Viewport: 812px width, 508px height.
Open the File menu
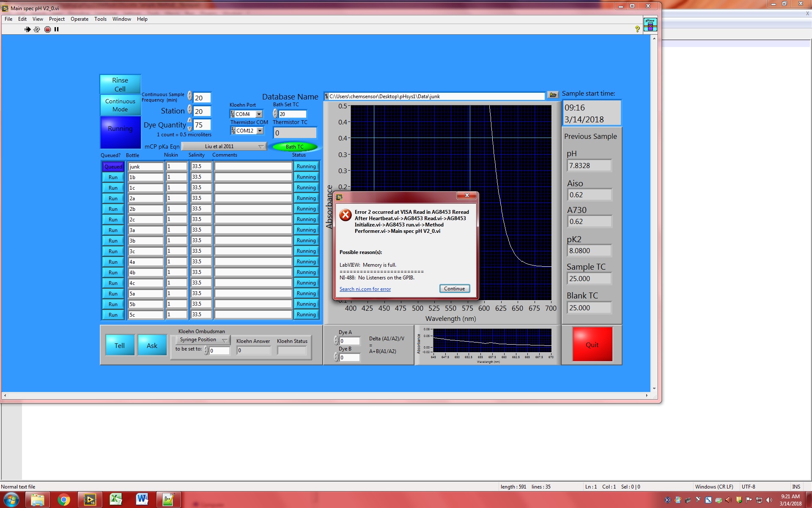coord(8,19)
